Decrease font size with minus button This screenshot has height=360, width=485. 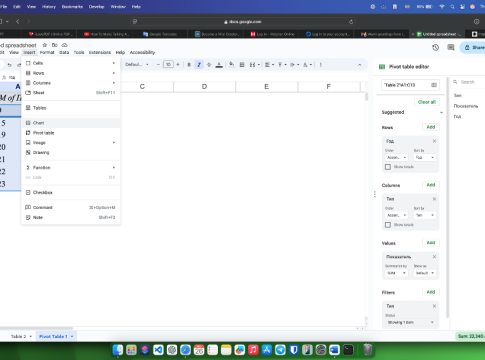158,65
